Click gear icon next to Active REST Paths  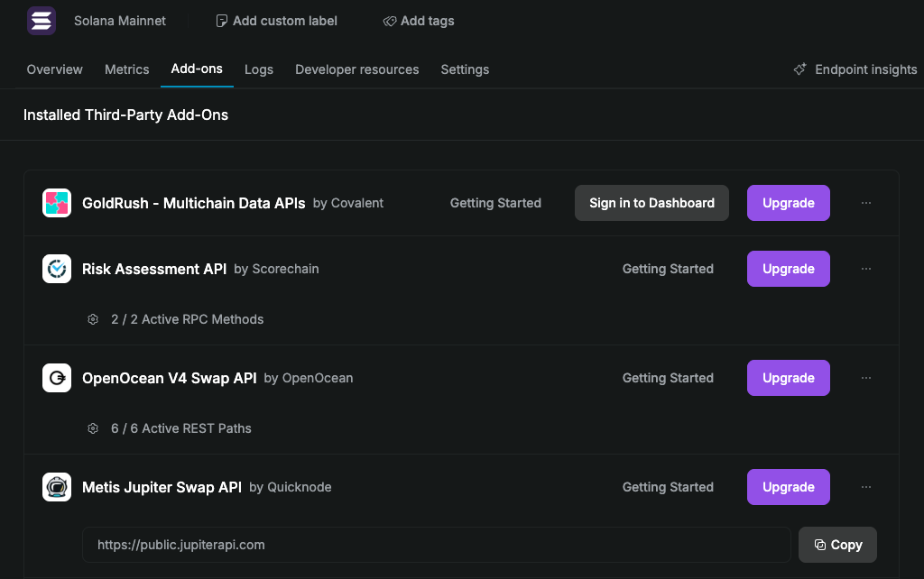coord(93,428)
